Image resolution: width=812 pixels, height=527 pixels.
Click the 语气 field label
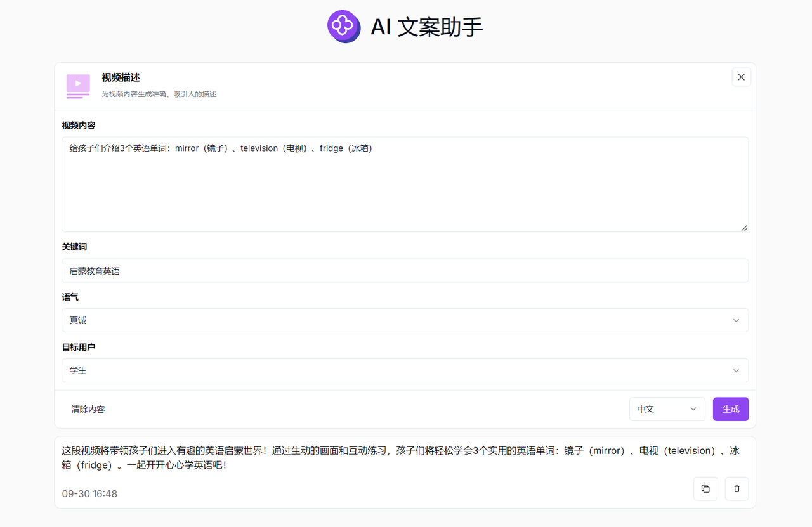pos(70,297)
